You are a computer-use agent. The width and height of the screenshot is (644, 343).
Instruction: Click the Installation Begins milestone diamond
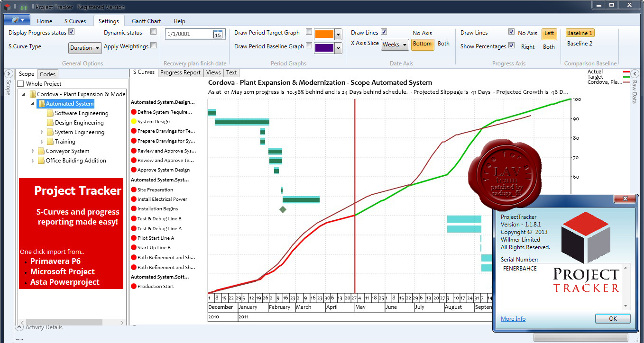coord(283,209)
